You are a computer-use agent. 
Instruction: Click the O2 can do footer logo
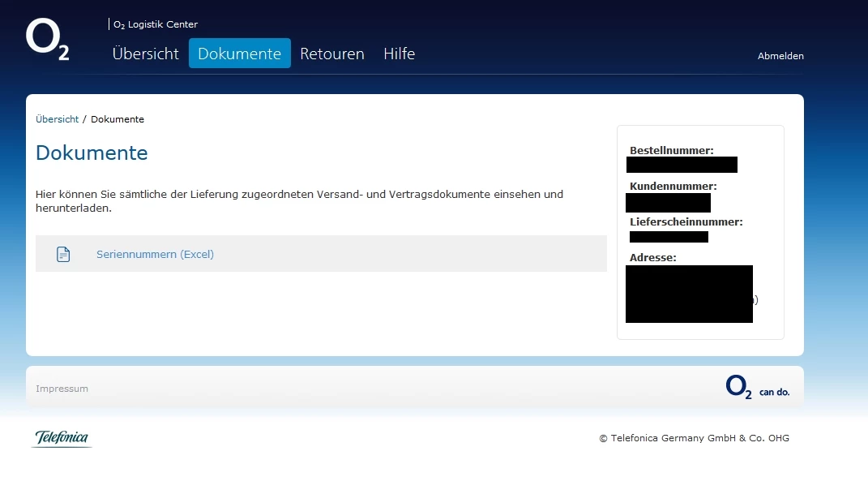(757, 387)
